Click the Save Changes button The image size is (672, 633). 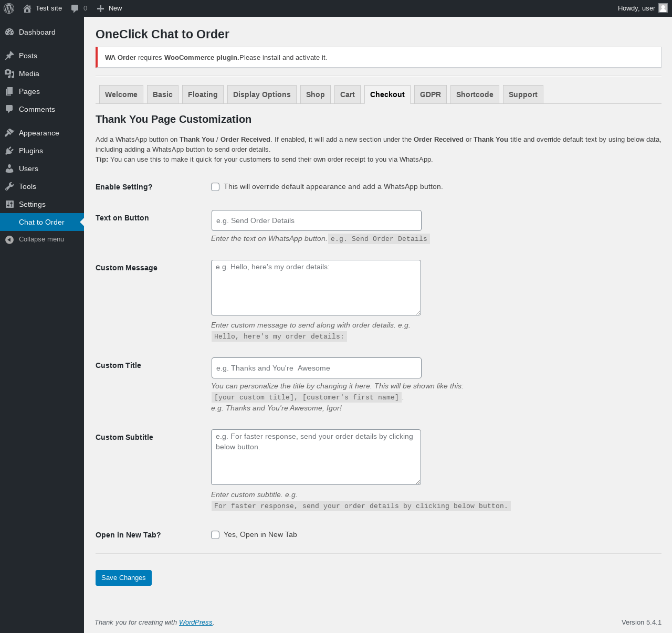pyautogui.click(x=123, y=578)
